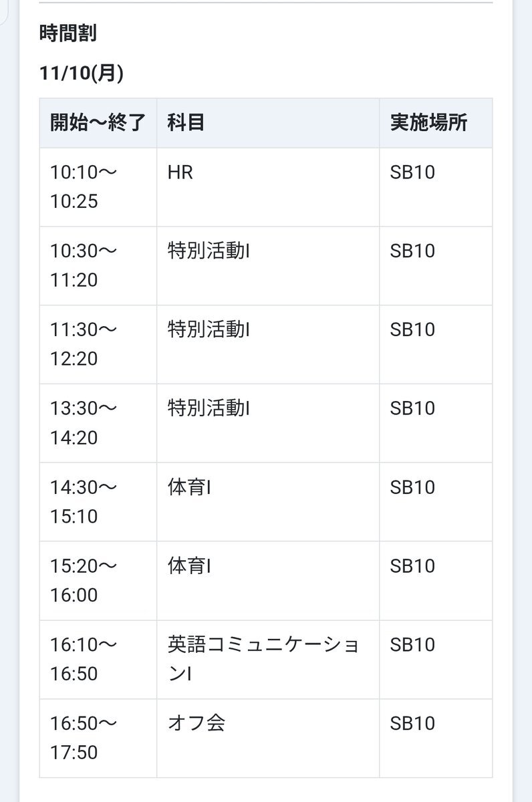The image size is (532, 802).
Task: Click 特別活動I in the 13:30〜14:20 row
Action: [x=209, y=408]
